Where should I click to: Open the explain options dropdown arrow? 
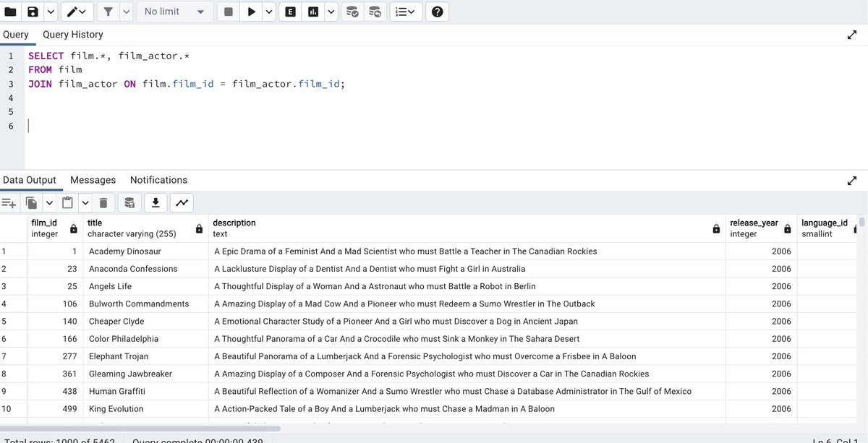pos(331,12)
